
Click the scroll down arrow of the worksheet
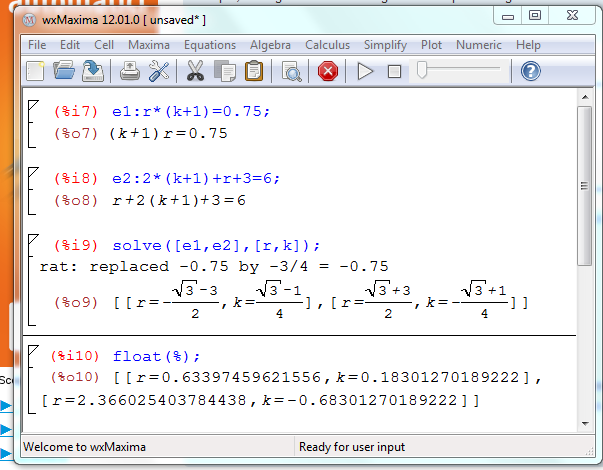tap(585, 424)
